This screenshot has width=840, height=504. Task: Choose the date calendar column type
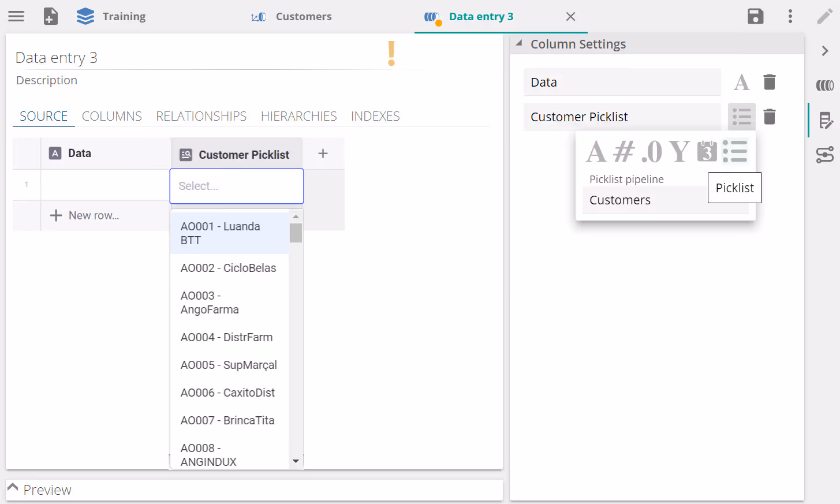click(707, 152)
